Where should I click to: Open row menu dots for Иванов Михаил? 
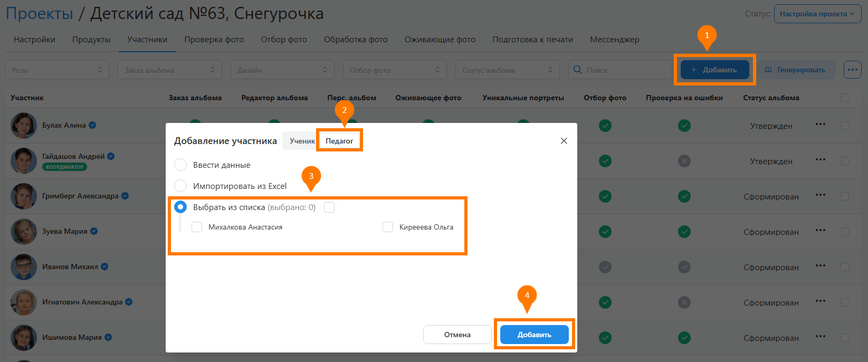click(x=820, y=266)
